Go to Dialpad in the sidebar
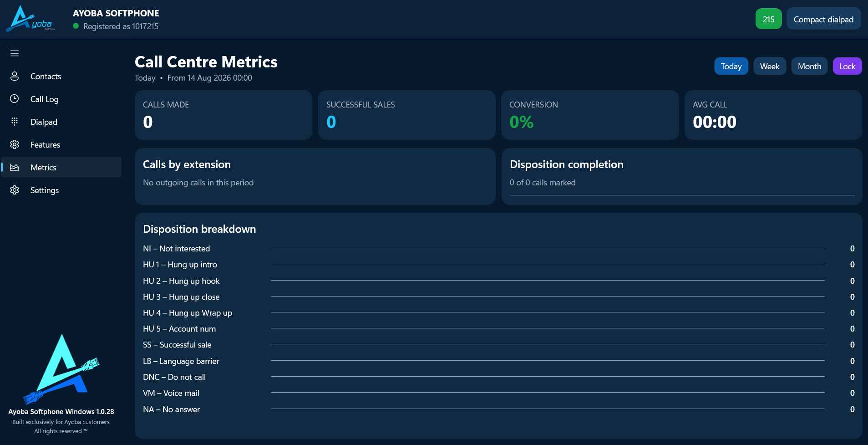 (x=61, y=122)
